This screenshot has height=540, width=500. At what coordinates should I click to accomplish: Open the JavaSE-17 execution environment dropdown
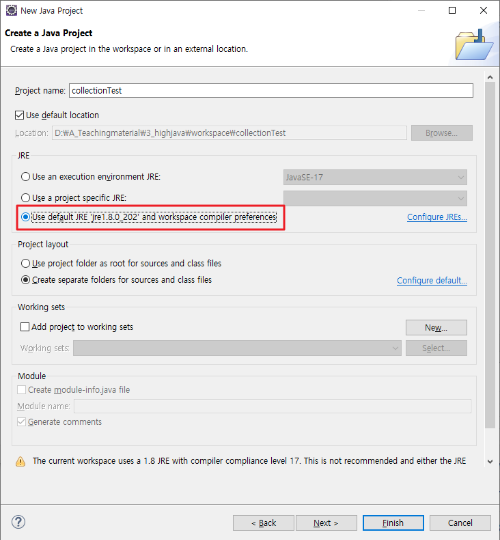(375, 177)
